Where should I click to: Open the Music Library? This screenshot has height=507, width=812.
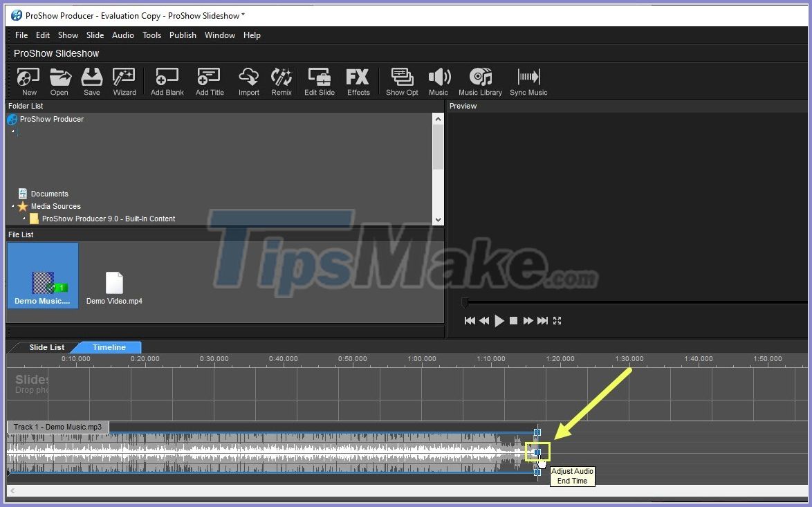click(480, 81)
